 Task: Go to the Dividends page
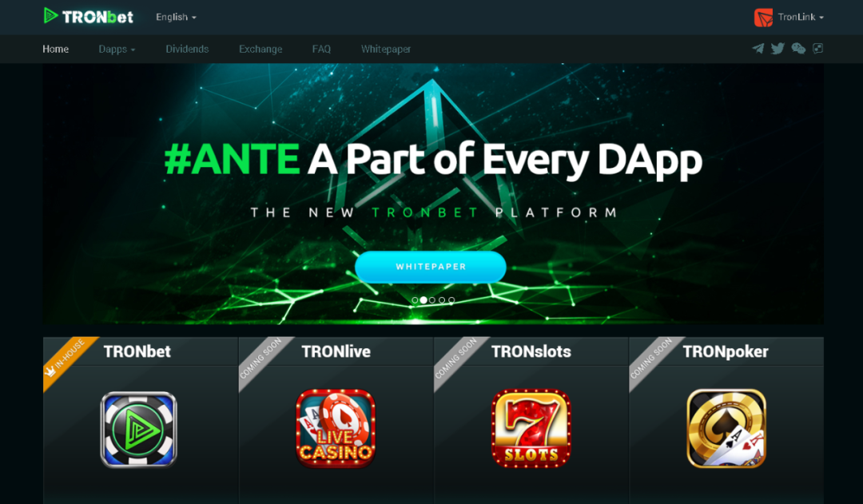pyautogui.click(x=187, y=50)
